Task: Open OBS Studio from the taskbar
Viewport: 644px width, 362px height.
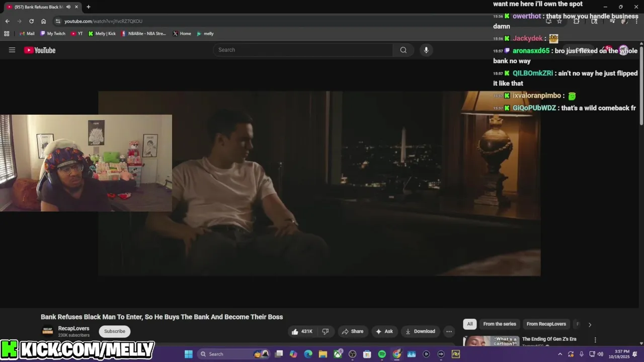Action: click(352, 354)
